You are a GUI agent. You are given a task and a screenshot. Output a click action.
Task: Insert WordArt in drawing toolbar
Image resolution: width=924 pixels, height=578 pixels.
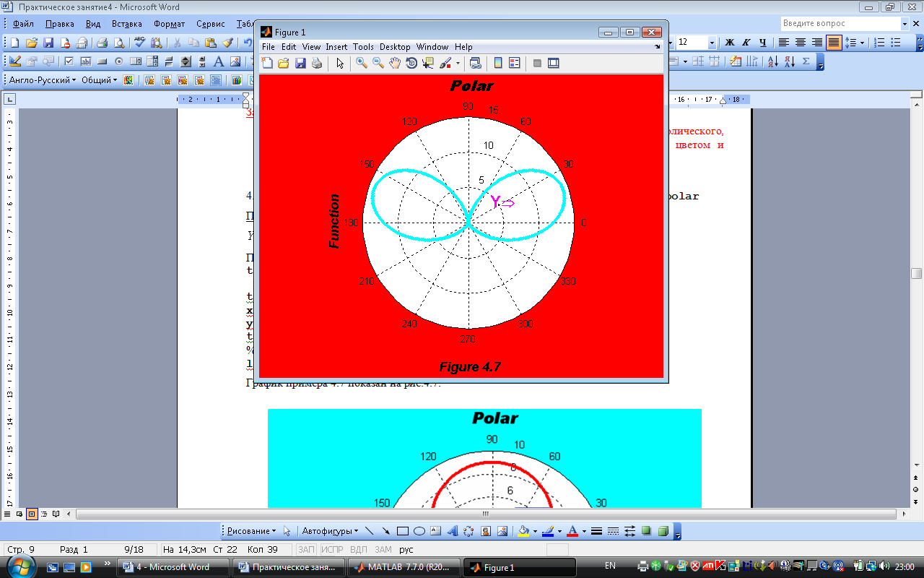click(453, 531)
